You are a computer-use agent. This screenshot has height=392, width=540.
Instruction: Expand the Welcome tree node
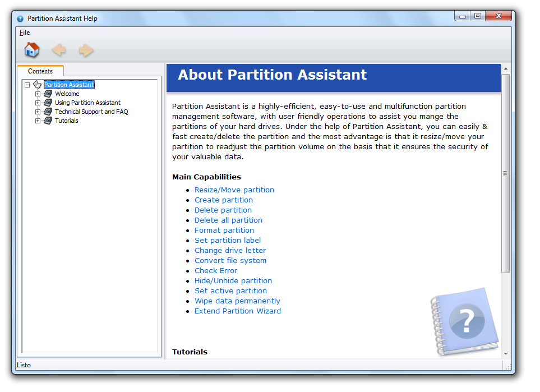pos(38,94)
